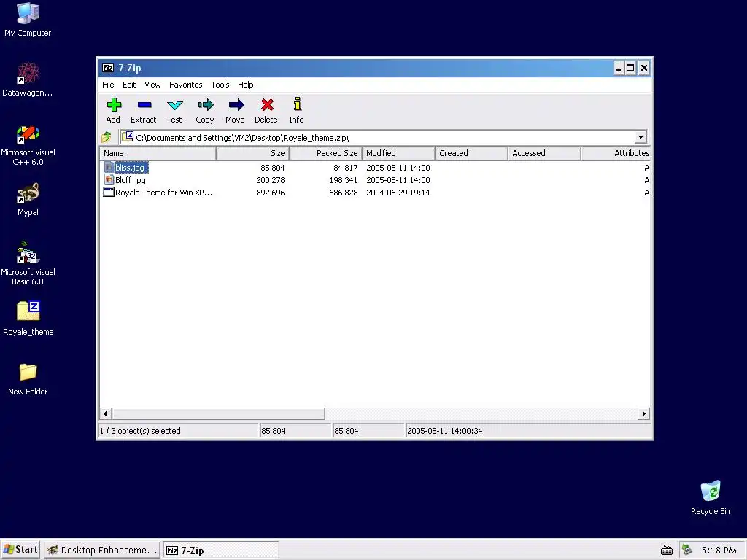The width and height of the screenshot is (747, 560).
Task: Click Bluff.jpg file name
Action: [x=131, y=180]
